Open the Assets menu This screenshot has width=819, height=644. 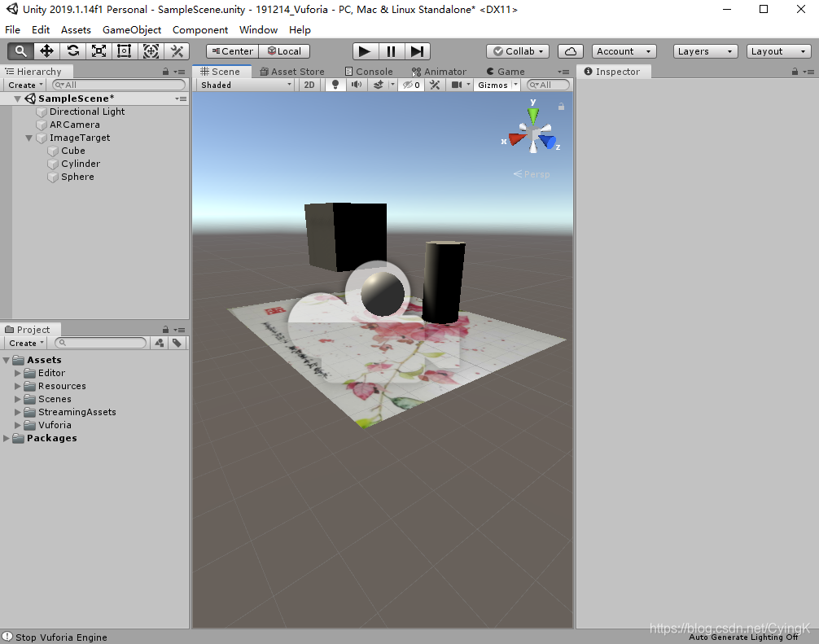click(76, 30)
